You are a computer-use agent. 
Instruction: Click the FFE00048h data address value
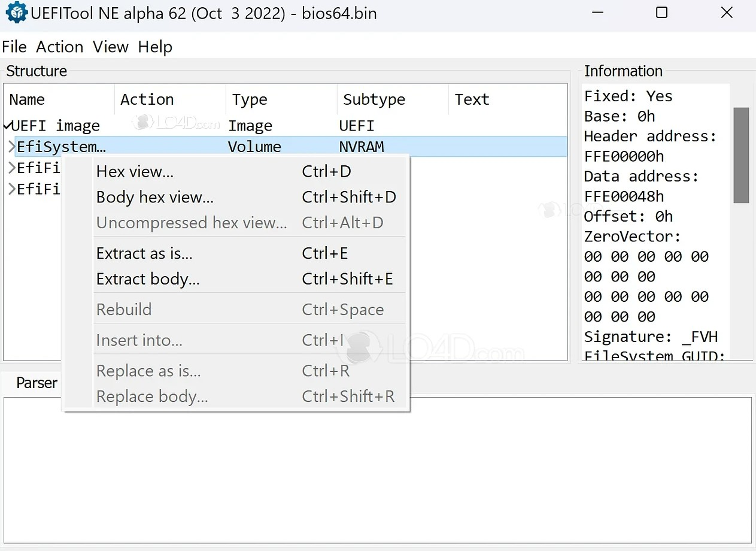[x=624, y=196]
